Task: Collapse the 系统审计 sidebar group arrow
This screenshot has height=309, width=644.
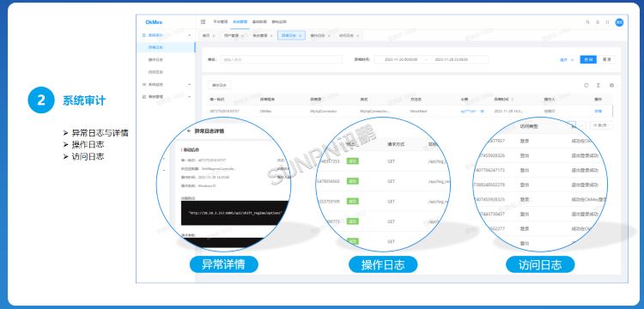Action: (190, 35)
